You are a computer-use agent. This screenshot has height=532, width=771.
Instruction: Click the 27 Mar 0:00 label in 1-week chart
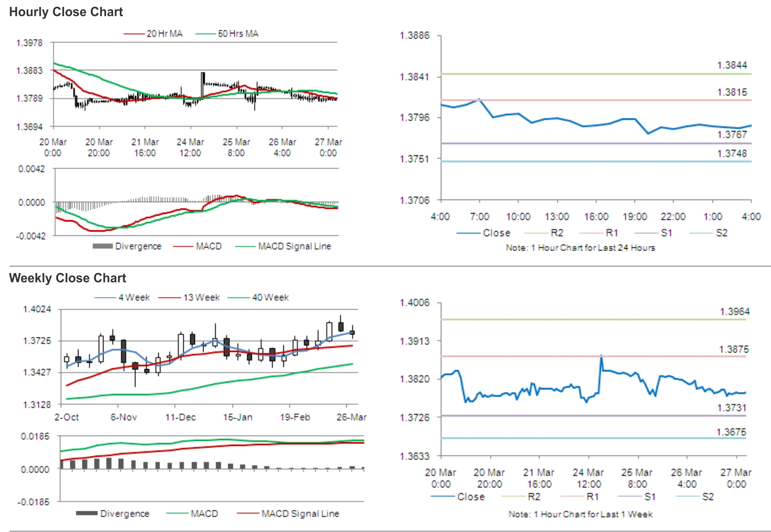[736, 478]
